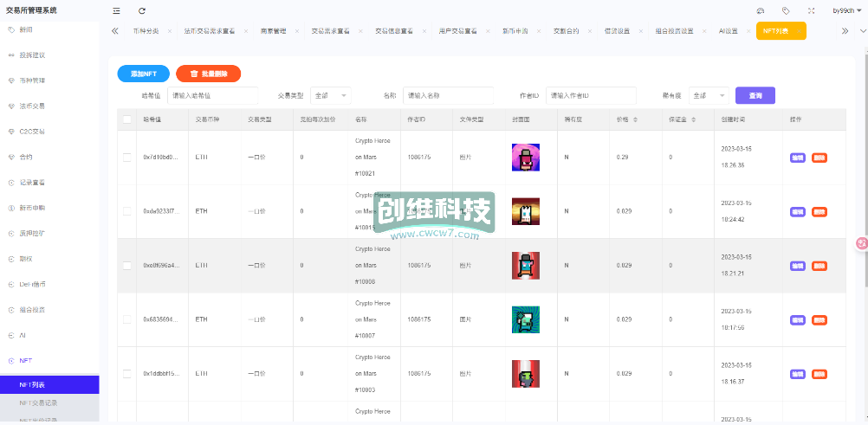
Task: Click the 查询 search button
Action: [x=755, y=96]
